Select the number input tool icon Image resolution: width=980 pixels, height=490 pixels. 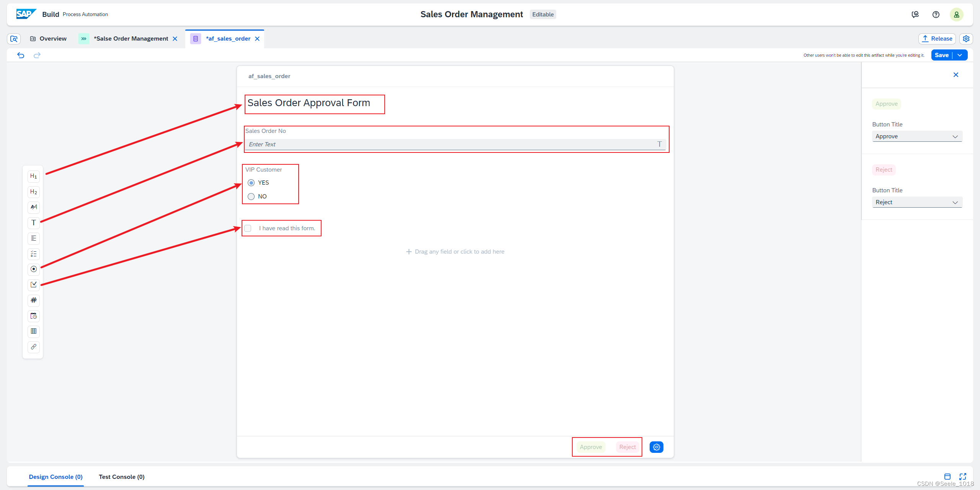[x=33, y=300]
